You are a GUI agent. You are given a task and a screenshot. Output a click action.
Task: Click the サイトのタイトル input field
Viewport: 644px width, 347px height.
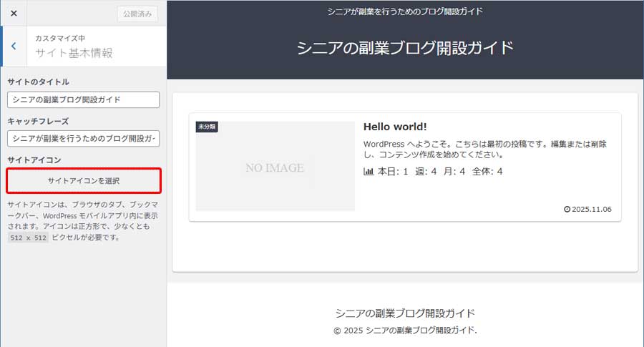coord(84,99)
